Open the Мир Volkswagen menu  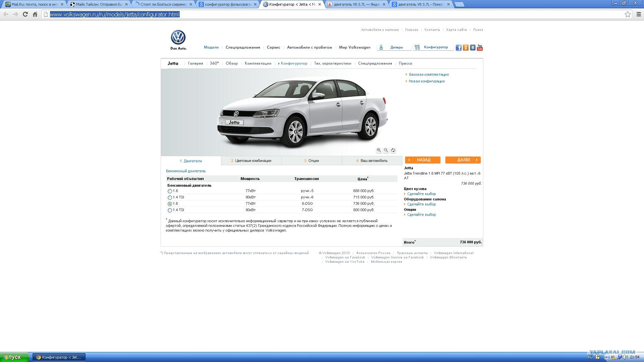(355, 47)
